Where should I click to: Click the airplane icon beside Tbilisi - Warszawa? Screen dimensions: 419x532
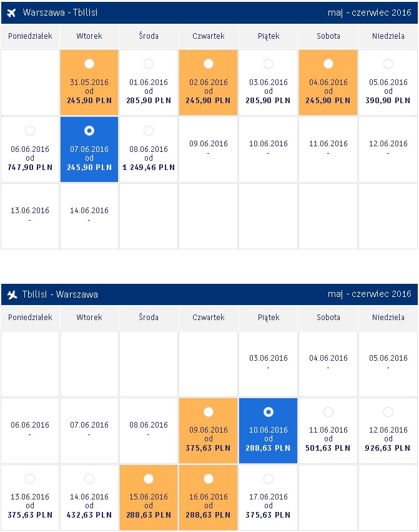tap(12, 294)
